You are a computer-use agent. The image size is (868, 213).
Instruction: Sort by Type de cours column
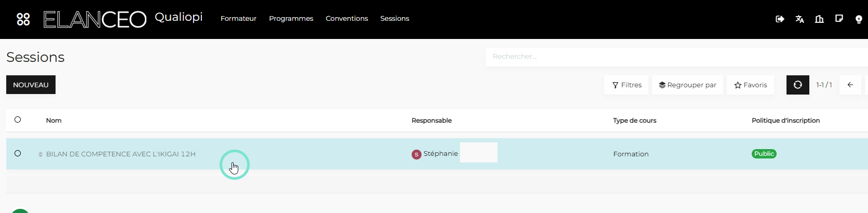pyautogui.click(x=634, y=121)
